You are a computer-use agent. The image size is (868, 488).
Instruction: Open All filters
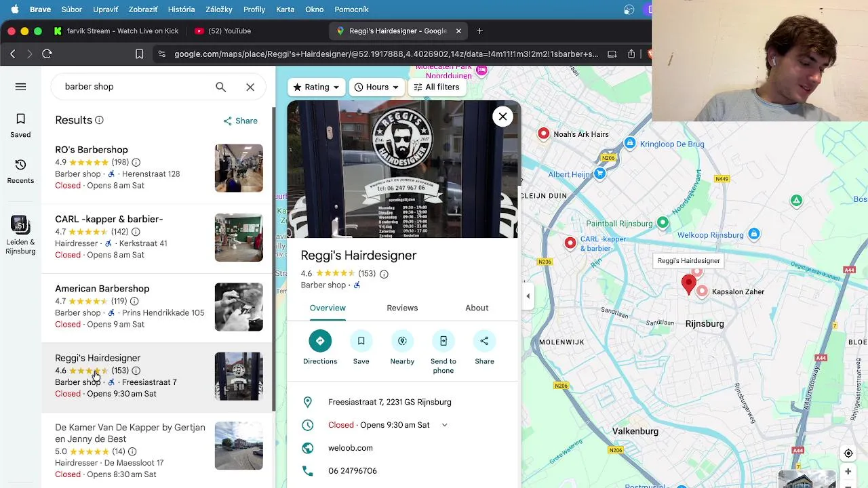[436, 87]
